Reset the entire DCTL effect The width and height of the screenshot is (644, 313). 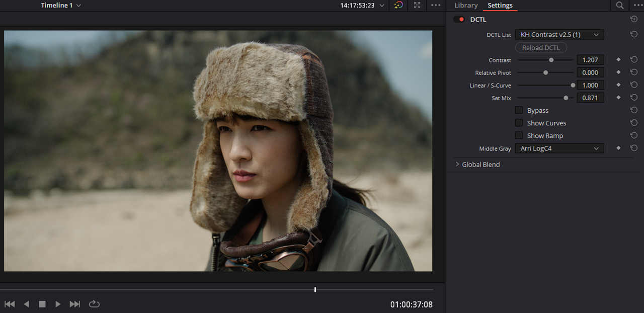634,20
